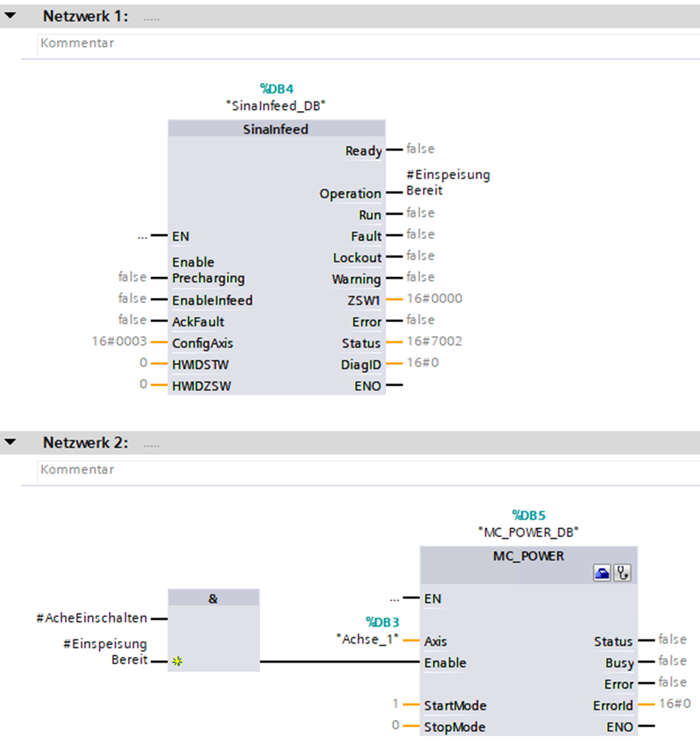Click the Status output value 16#7002

(x=435, y=341)
